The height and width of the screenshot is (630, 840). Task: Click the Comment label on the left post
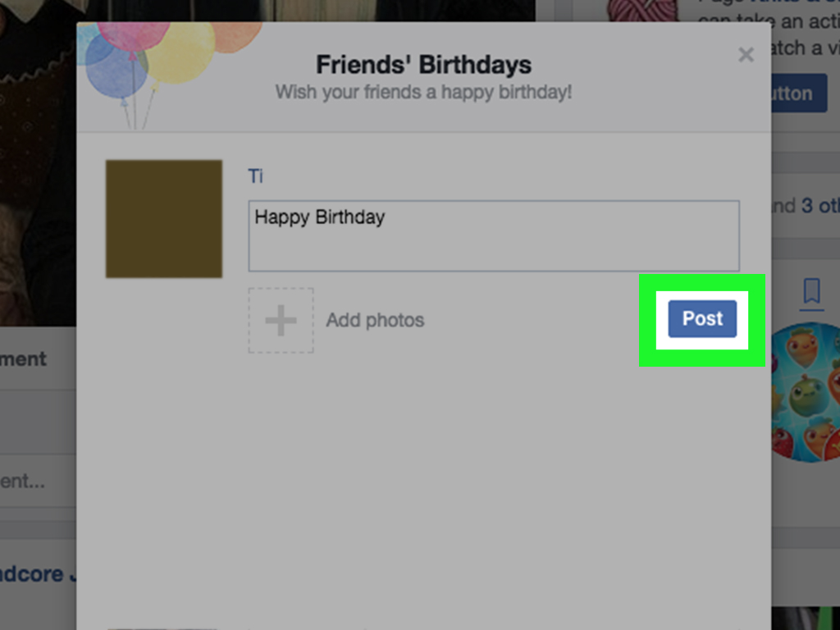point(23,359)
